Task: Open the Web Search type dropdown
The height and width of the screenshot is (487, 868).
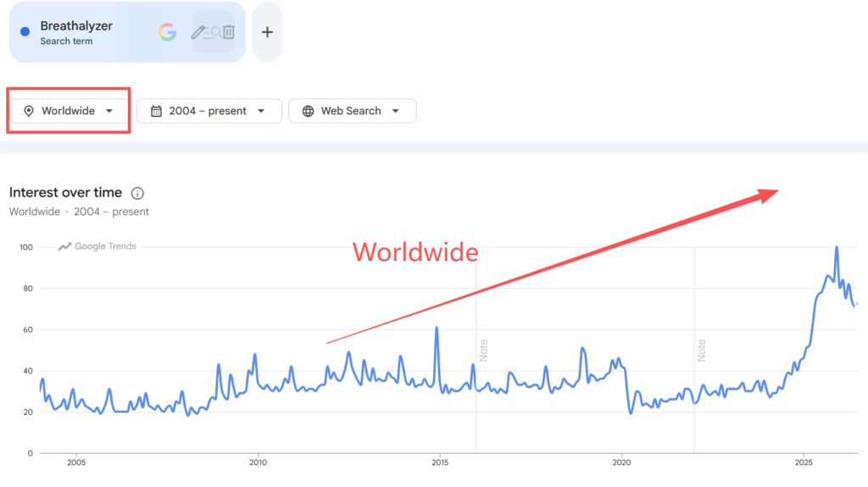Action: (x=352, y=111)
